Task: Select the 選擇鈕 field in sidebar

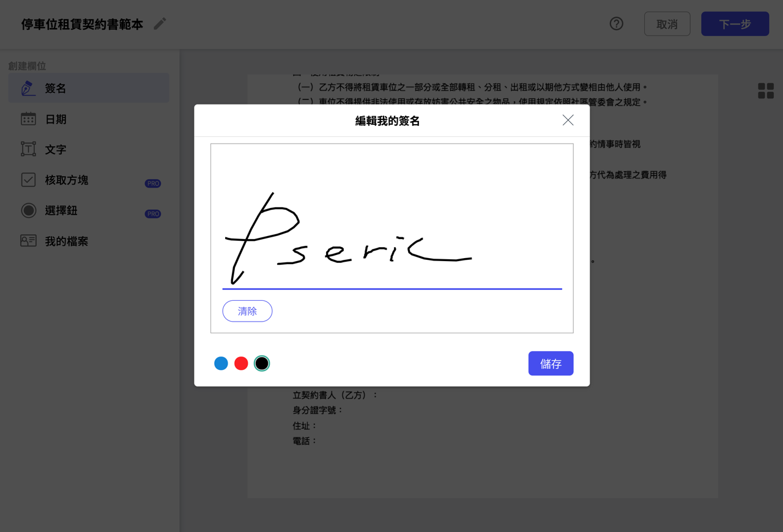Action: coord(89,210)
